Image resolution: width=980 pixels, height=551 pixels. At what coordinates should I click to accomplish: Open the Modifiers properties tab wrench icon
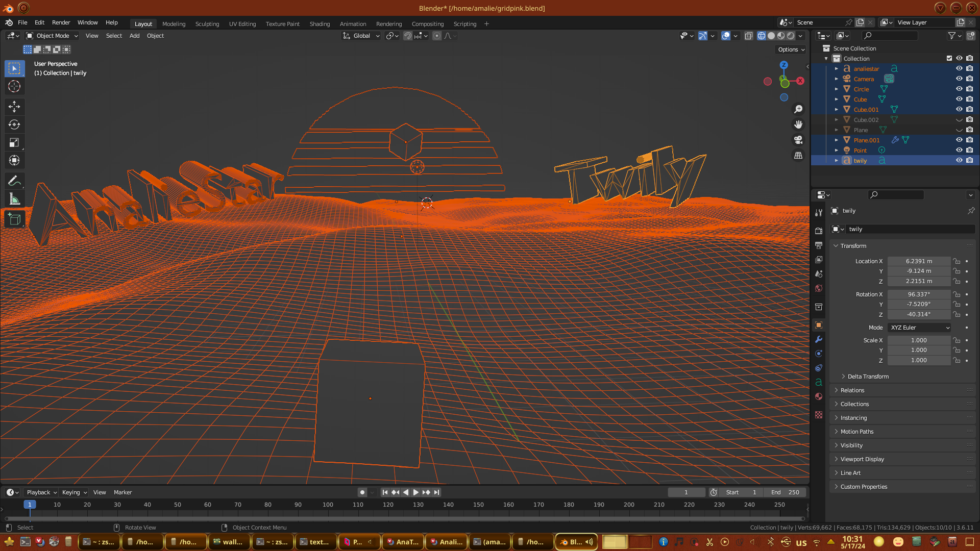pos(819,339)
